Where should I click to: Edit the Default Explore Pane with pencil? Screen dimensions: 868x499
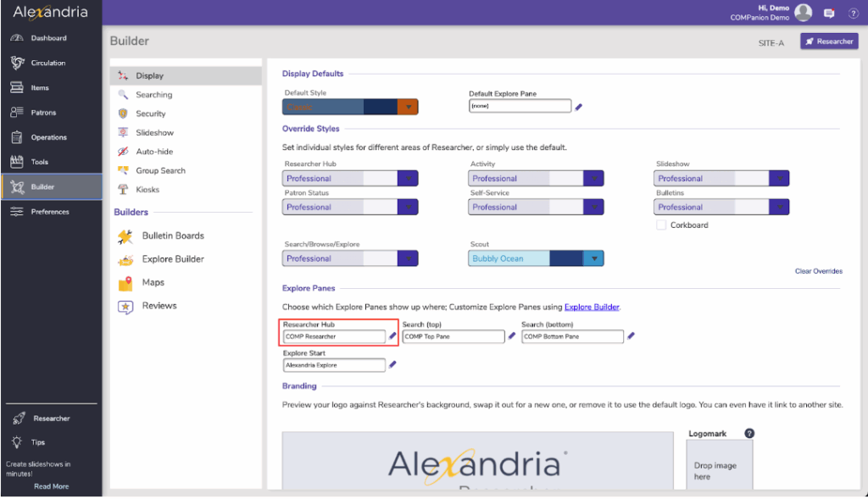[578, 107]
